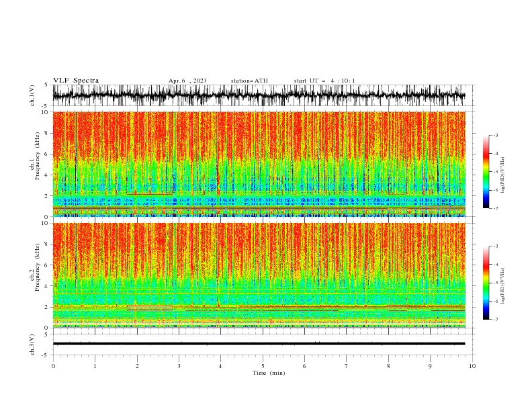
Task: Click the ch.1 "Frequency (kHz)" axis label
Action: pos(37,156)
